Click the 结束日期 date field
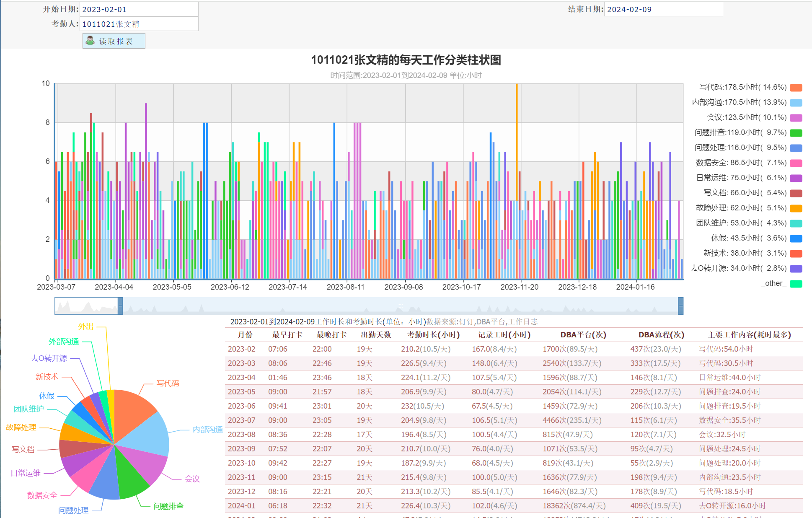This screenshot has height=518, width=812. tap(663, 9)
